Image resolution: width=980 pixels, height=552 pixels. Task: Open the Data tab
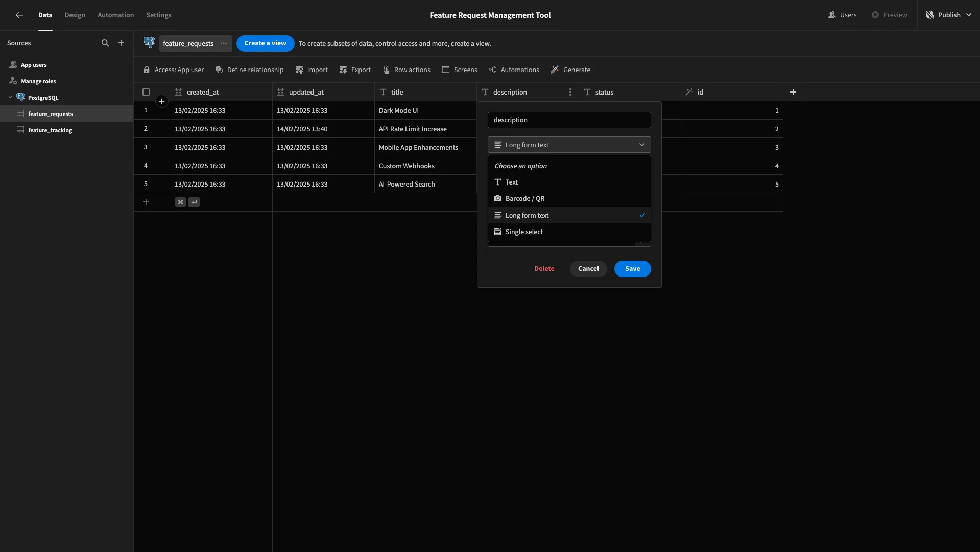[x=45, y=15]
